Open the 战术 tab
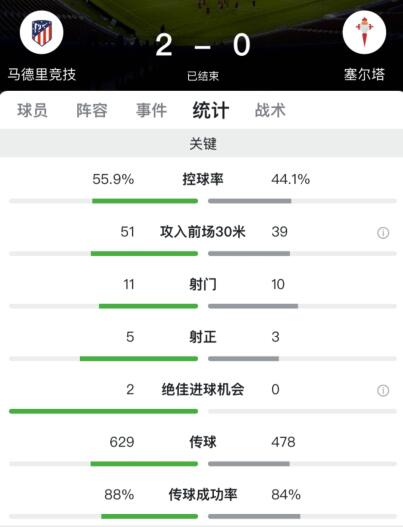This screenshot has height=527, width=403. pos(270,110)
